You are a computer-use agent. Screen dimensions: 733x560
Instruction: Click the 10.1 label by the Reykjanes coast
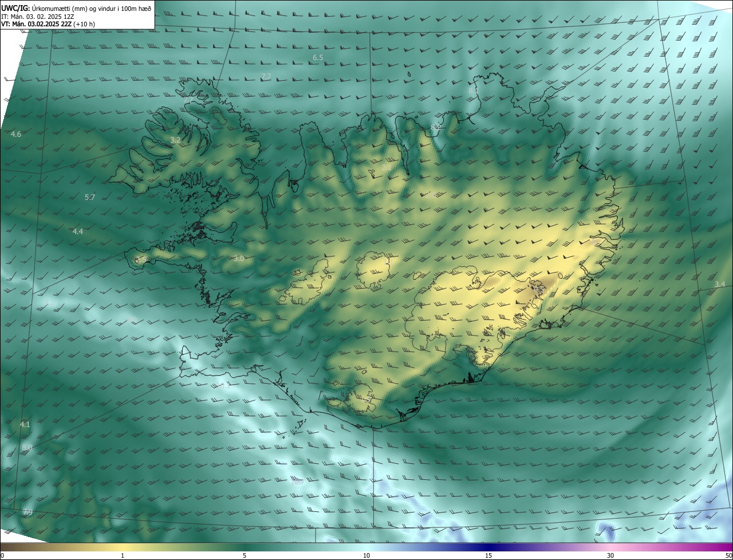(x=223, y=385)
